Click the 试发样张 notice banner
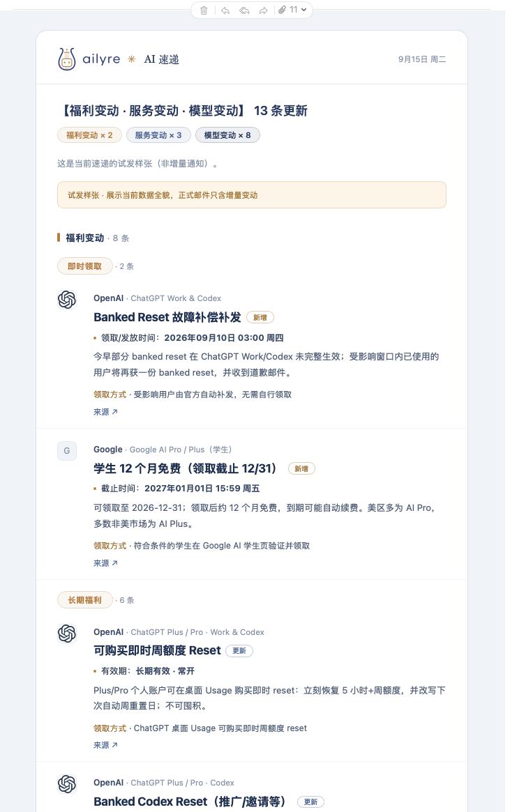The width and height of the screenshot is (510, 812). click(252, 195)
